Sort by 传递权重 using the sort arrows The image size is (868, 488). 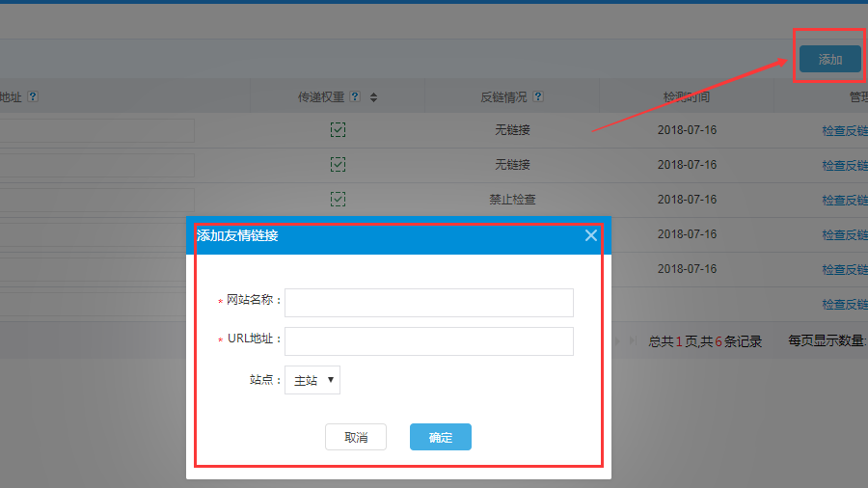pyautogui.click(x=373, y=97)
